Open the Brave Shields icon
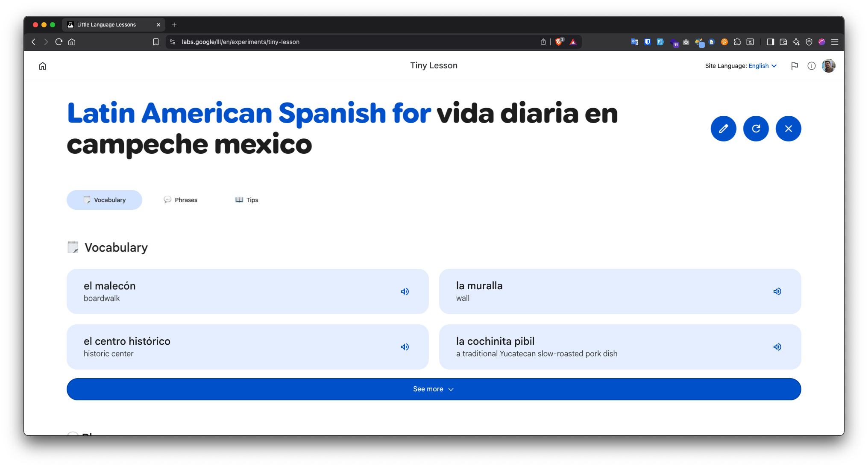 (559, 42)
